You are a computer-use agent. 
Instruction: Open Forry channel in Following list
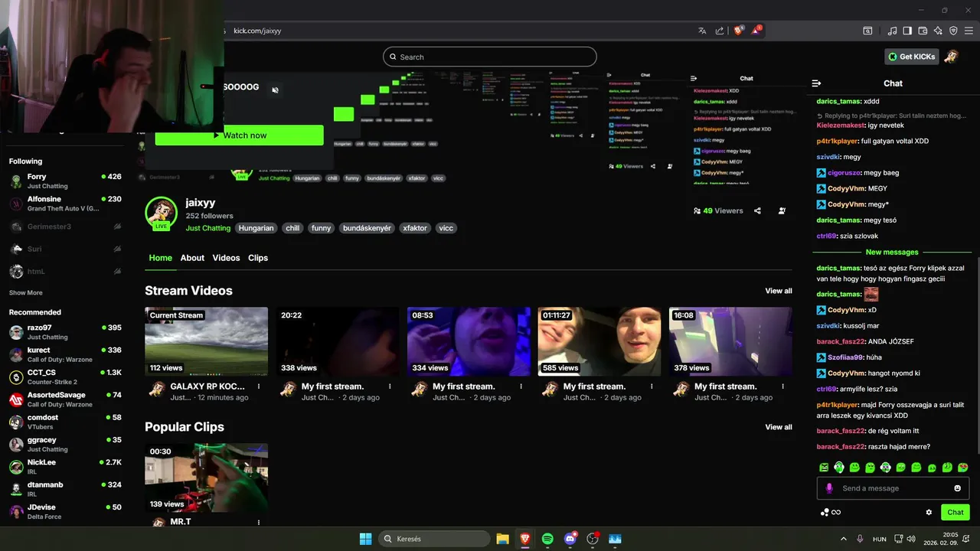click(x=65, y=181)
